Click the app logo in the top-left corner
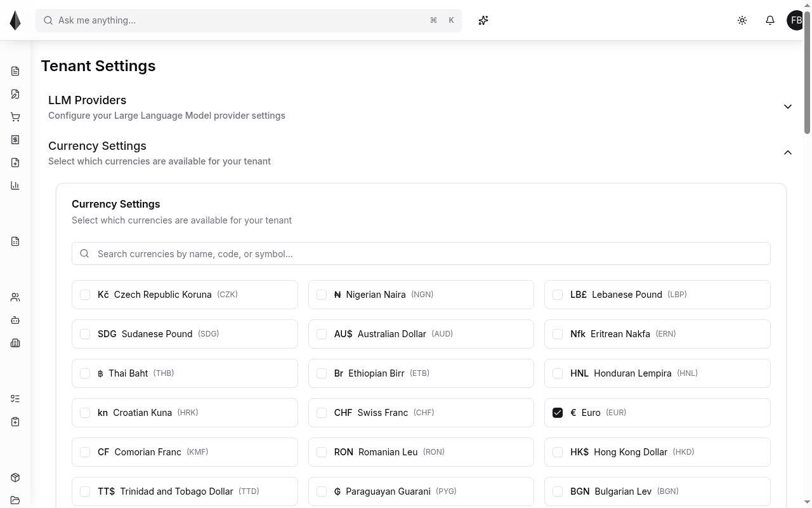The height and width of the screenshot is (508, 812). pos(15,20)
